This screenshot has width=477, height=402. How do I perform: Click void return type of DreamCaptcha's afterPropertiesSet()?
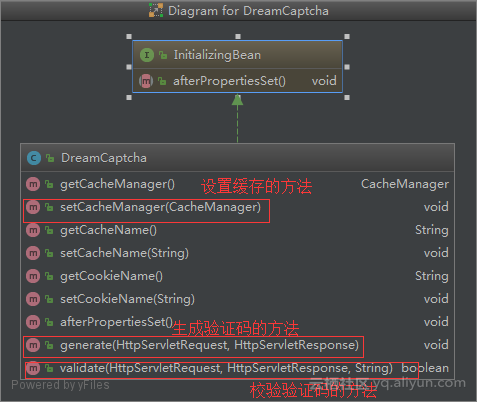click(x=436, y=322)
